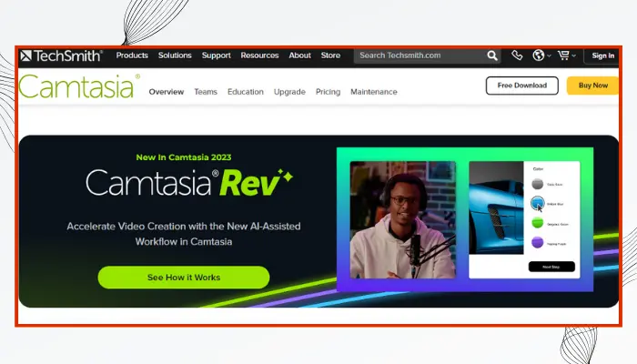Image resolution: width=637 pixels, height=364 pixels.
Task: Select the Maintenance tab
Action: [x=374, y=92]
